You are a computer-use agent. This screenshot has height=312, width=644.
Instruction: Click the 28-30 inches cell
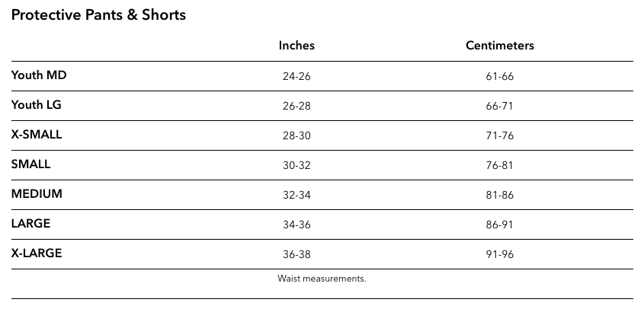tap(296, 136)
